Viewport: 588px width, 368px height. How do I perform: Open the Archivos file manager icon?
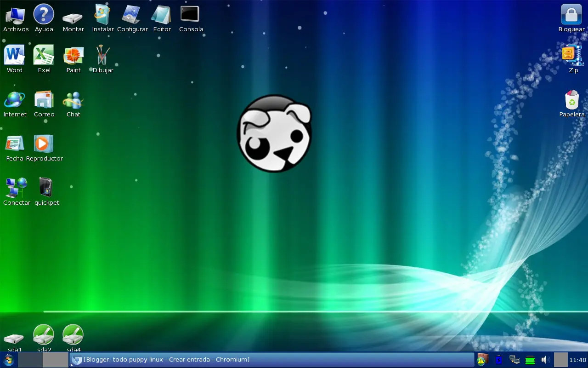[15, 15]
